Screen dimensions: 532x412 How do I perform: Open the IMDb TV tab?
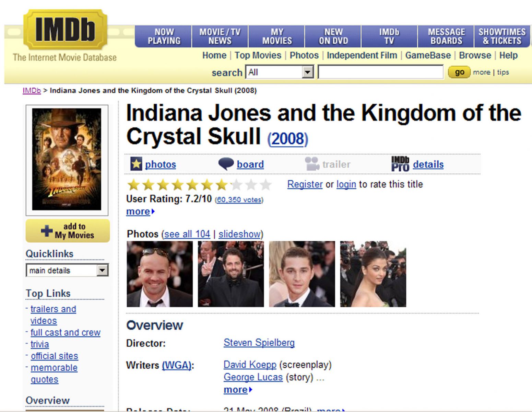pos(389,36)
